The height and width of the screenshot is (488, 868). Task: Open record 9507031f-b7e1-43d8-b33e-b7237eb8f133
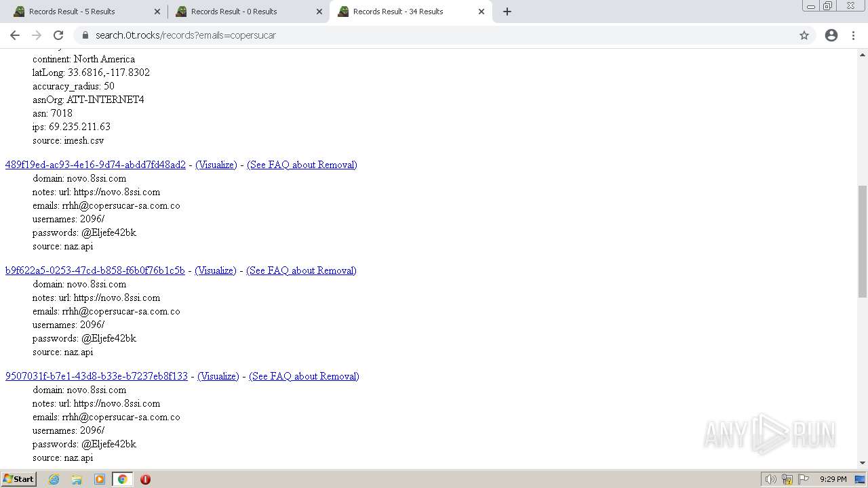(x=96, y=376)
